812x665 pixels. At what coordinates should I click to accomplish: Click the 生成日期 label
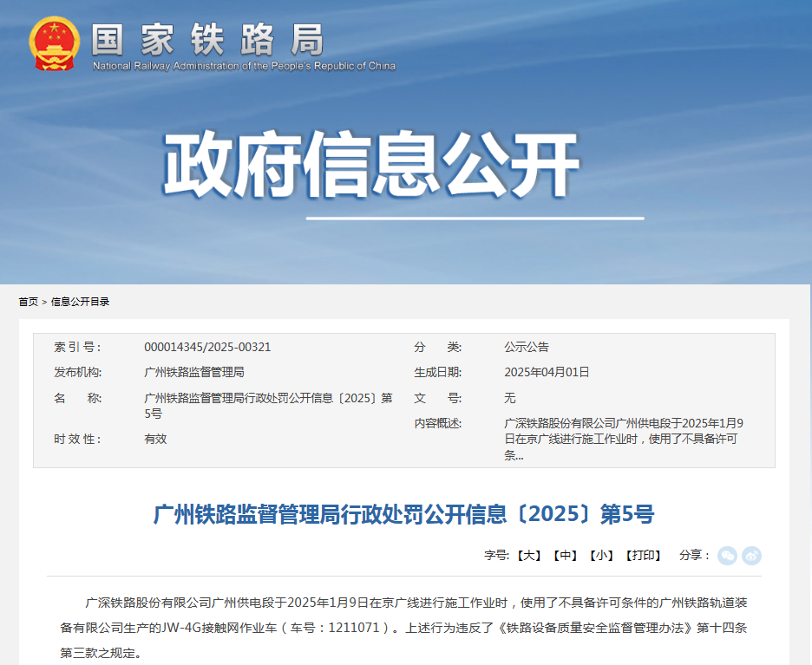[437, 373]
